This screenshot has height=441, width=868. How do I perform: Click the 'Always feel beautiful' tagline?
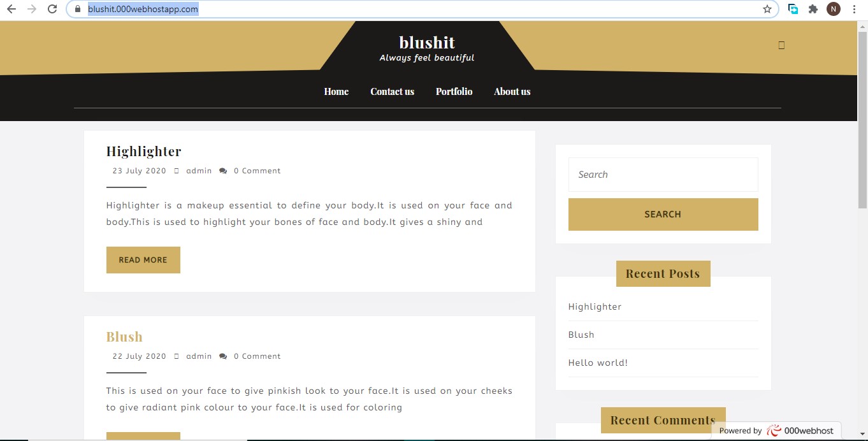tap(427, 58)
